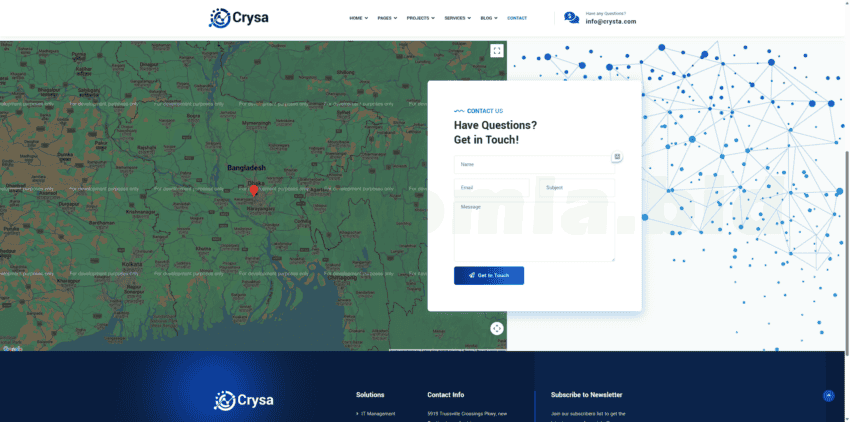Open the IT Management footer link
The height and width of the screenshot is (422, 850).
click(378, 413)
